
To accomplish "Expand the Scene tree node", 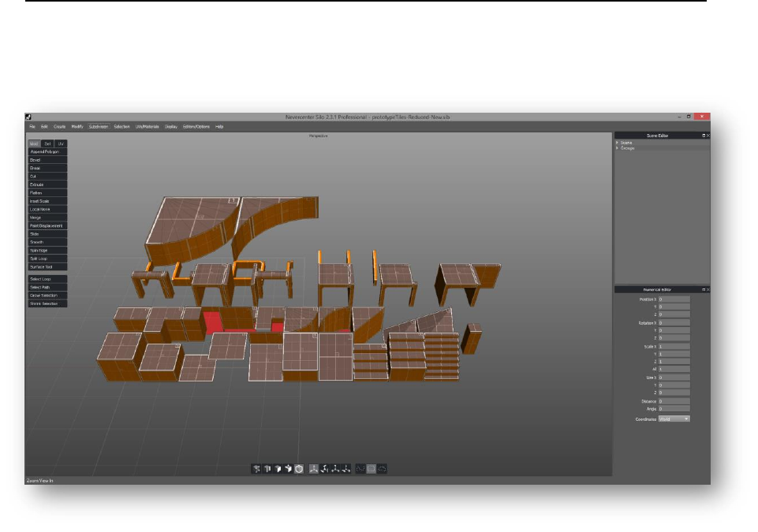I will 618,143.
